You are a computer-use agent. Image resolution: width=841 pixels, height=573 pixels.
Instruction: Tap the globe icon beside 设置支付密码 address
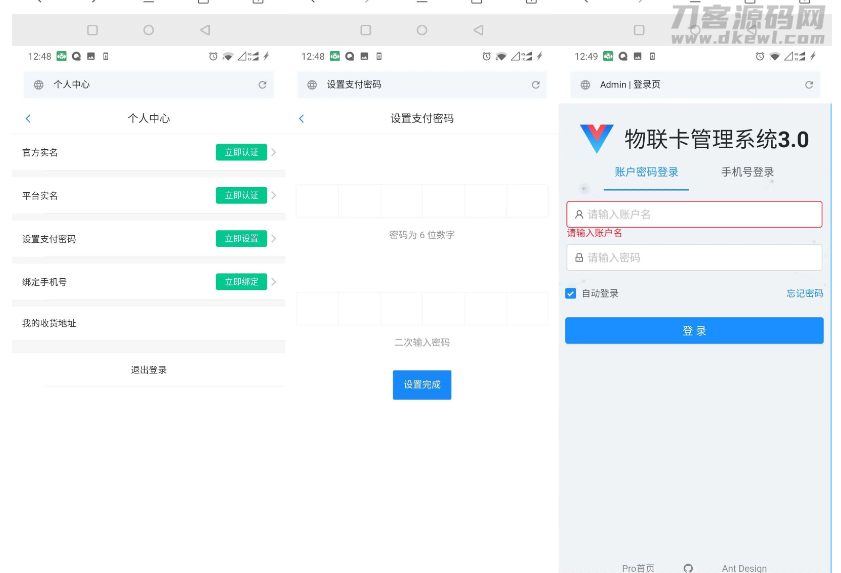pos(312,85)
